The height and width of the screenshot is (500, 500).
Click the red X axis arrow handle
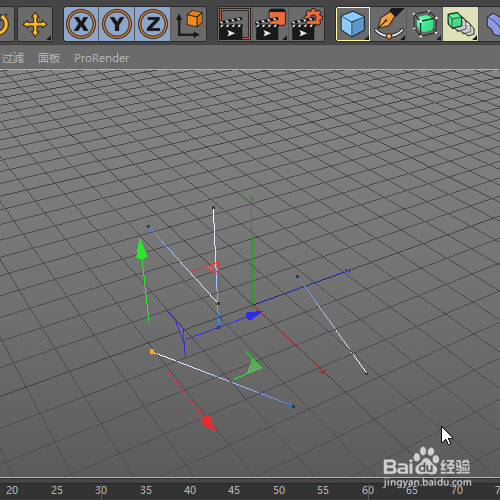coord(209,423)
